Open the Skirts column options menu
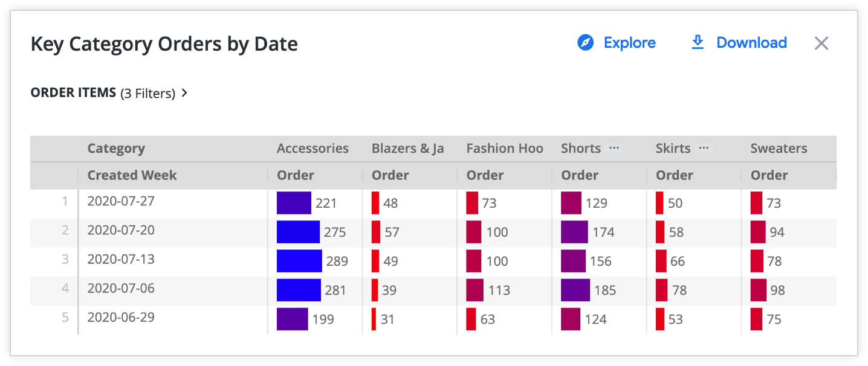This screenshot has width=868, height=366. pos(704,148)
